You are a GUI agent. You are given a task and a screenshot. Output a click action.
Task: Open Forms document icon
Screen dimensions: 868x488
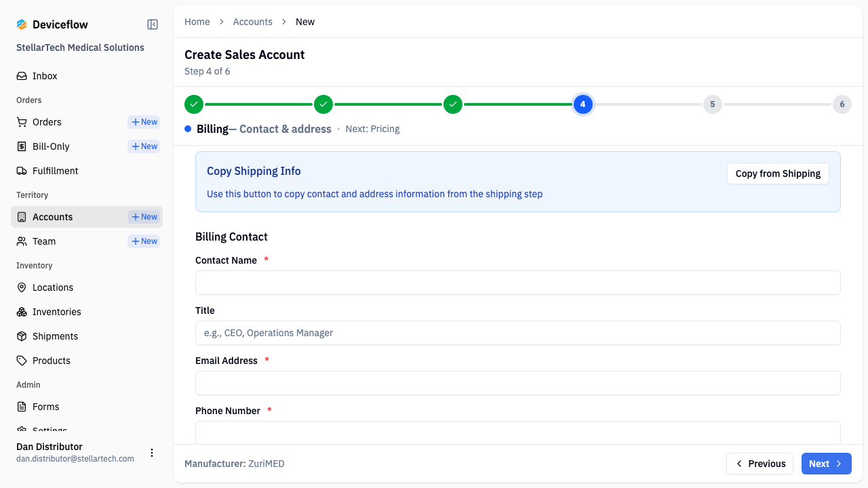point(22,407)
